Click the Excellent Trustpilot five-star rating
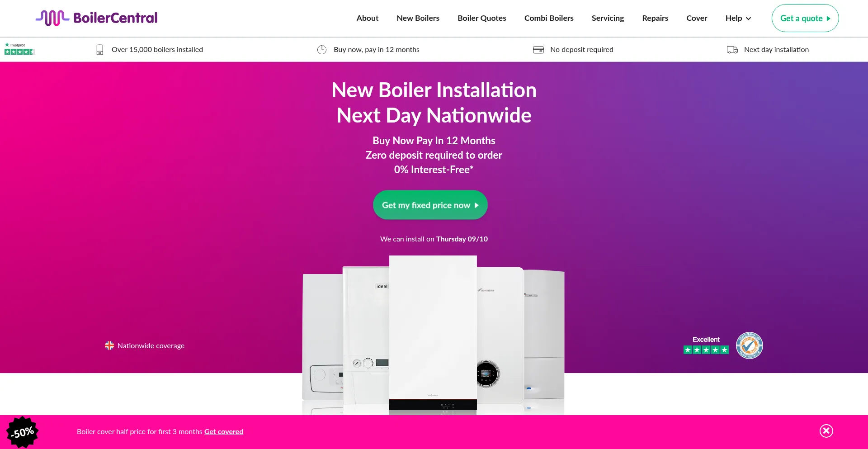868x449 pixels. 706,345
